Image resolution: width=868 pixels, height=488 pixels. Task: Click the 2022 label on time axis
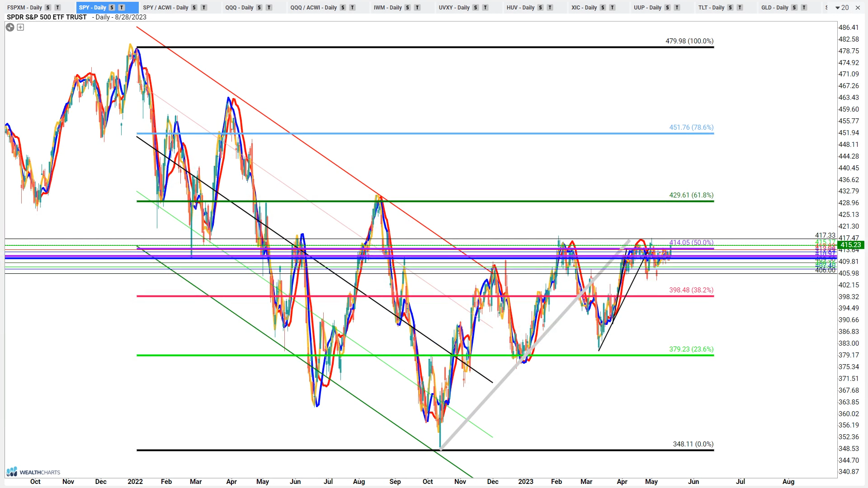pyautogui.click(x=135, y=482)
